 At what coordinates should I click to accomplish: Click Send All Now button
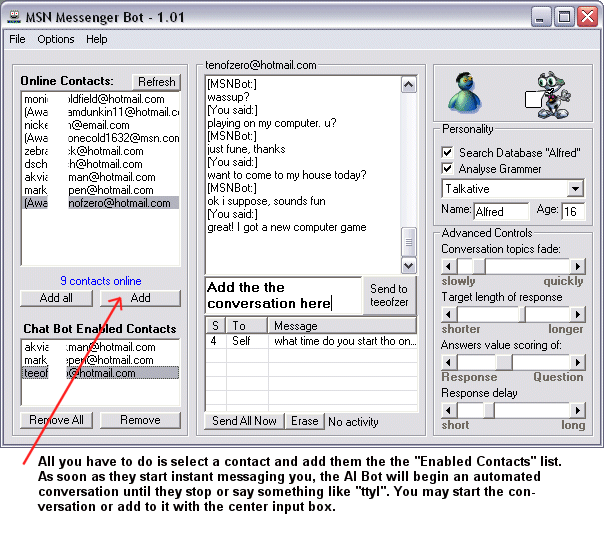coord(244,421)
